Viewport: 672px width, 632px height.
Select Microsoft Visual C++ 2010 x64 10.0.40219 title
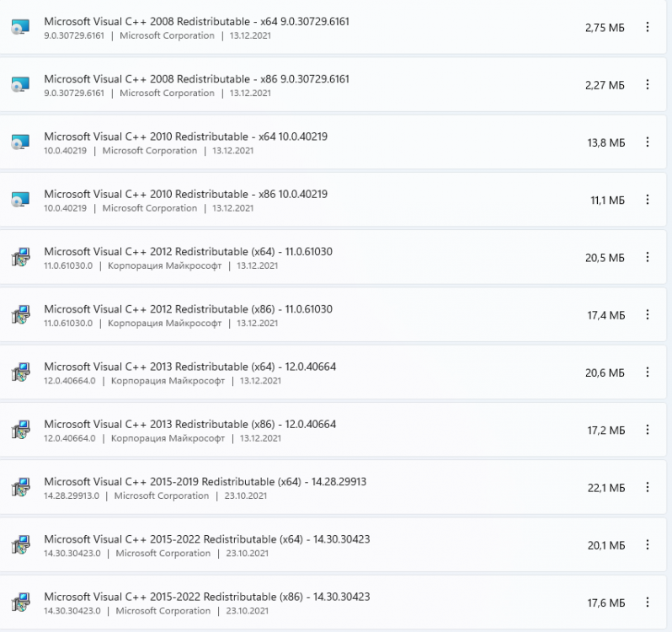coord(185,137)
